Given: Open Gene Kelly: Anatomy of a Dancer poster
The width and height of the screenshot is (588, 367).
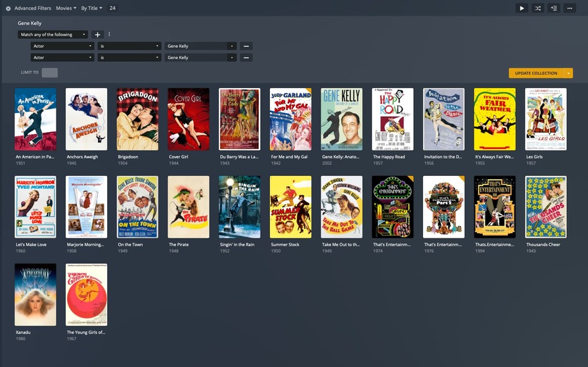Looking at the screenshot, I should [x=342, y=119].
